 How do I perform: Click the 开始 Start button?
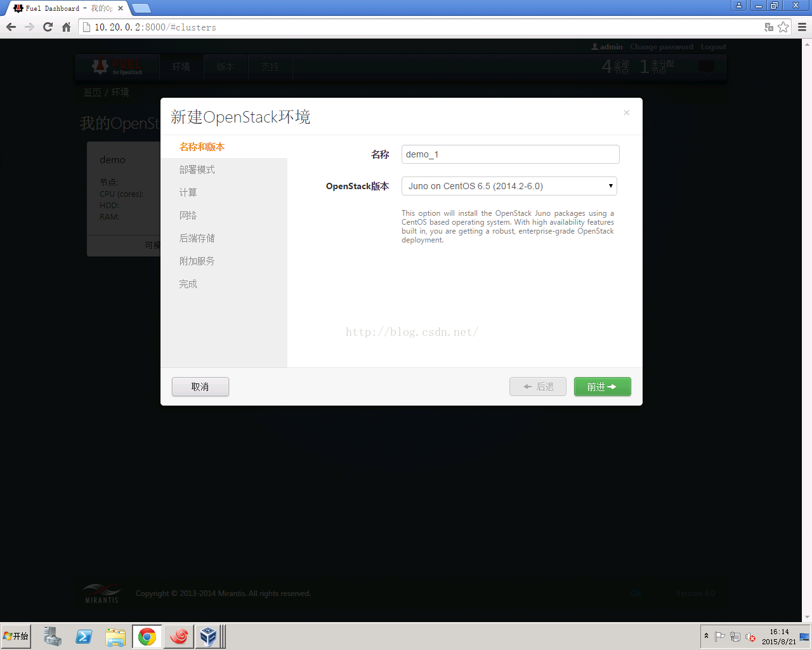(16, 636)
